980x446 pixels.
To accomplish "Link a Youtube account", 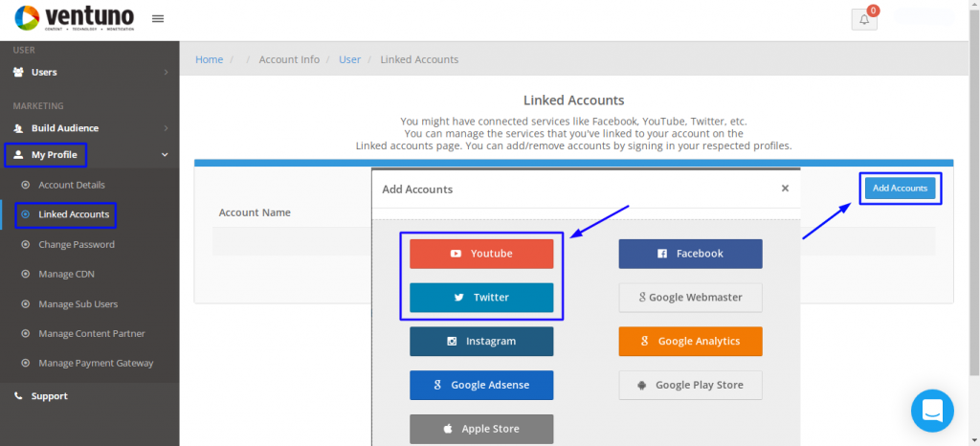I will [481, 254].
